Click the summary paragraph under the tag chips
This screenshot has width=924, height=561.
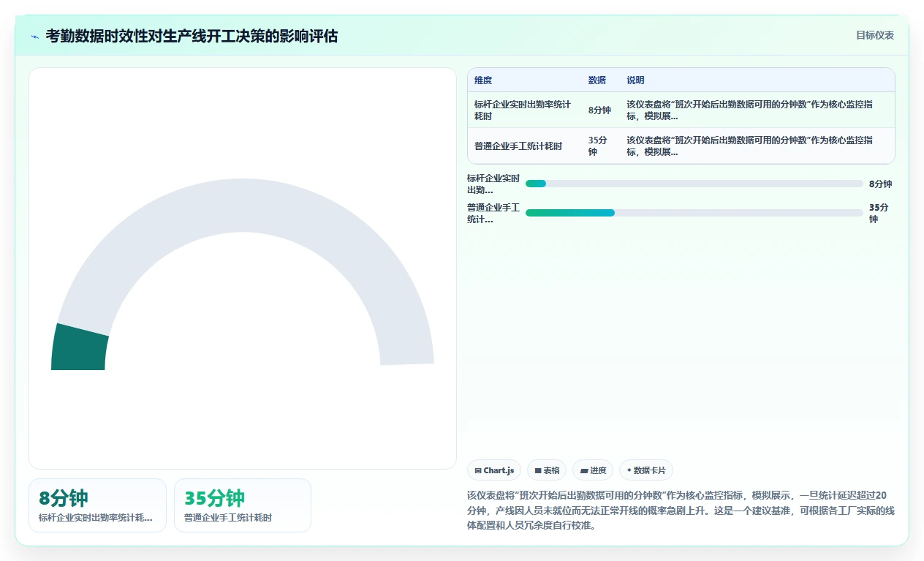680,510
